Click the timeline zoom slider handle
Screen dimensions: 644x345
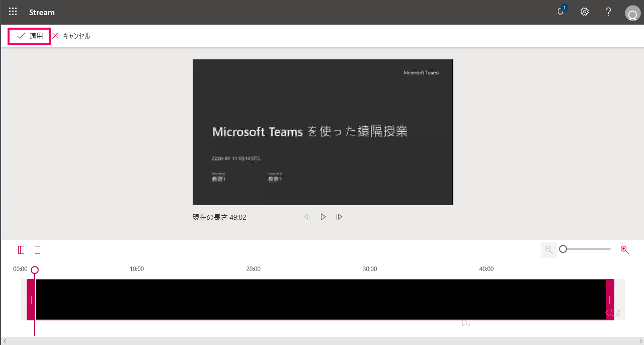click(x=563, y=249)
